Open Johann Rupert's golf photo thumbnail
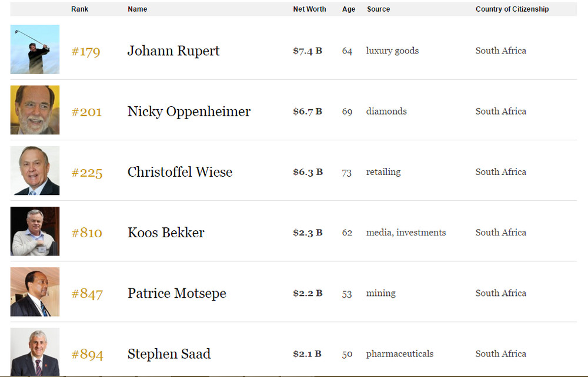 [35, 49]
